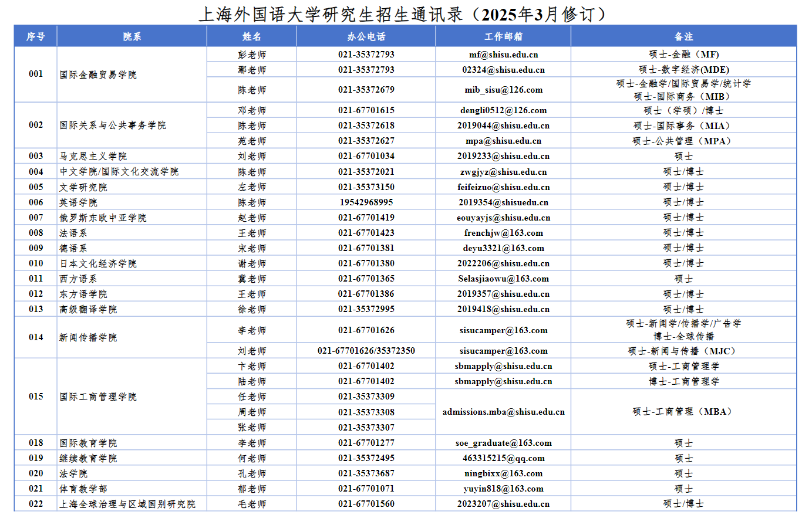Select the name 鄢老师
Image resolution: width=812 pixels, height=525 pixels.
point(252,70)
